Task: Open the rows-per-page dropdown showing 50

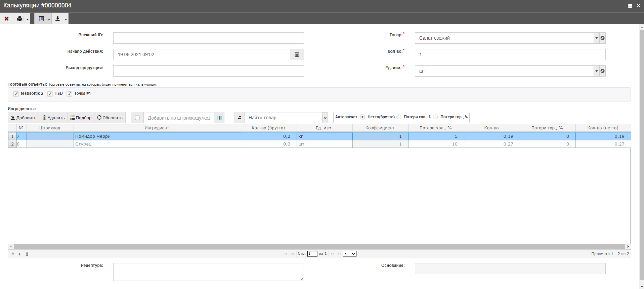Action: [349, 254]
